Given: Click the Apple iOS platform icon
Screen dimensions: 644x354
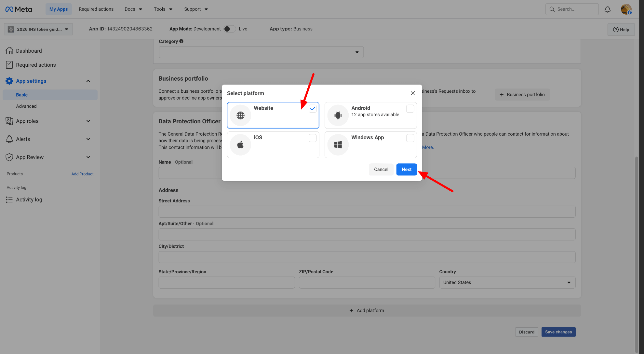Looking at the screenshot, I should (x=240, y=145).
